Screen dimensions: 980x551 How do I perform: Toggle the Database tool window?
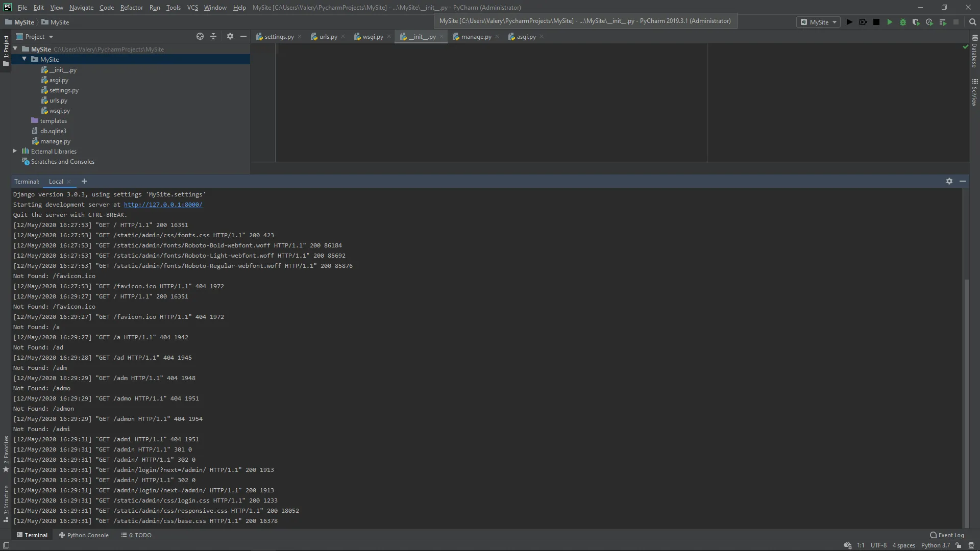974,51
